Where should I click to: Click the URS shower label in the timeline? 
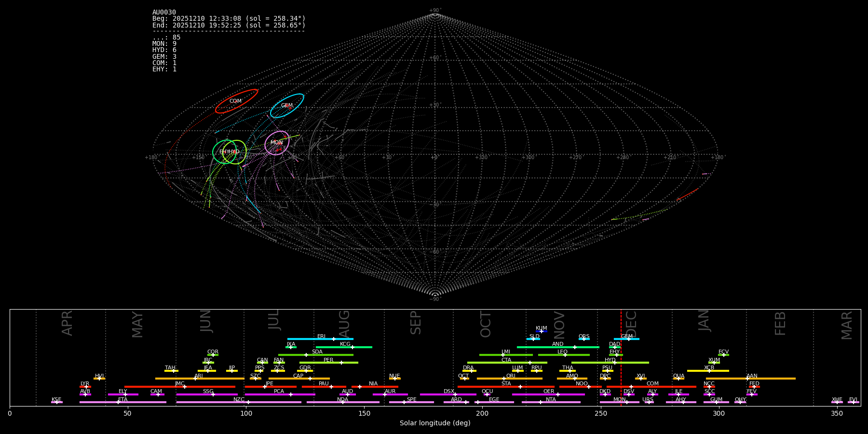(648, 400)
